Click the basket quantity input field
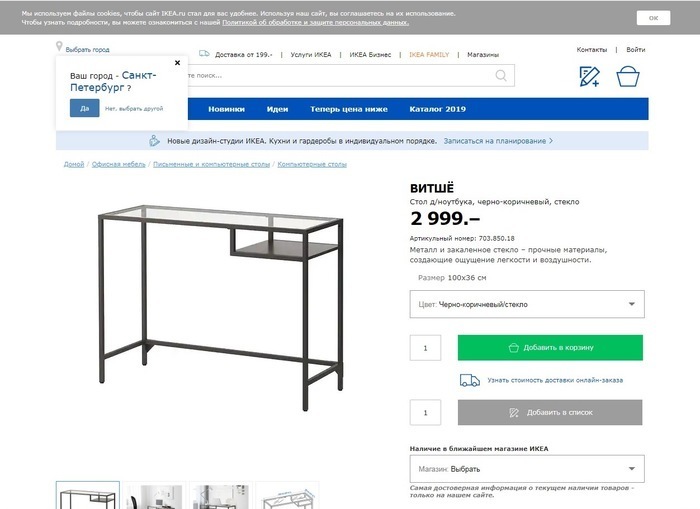 coord(425,348)
